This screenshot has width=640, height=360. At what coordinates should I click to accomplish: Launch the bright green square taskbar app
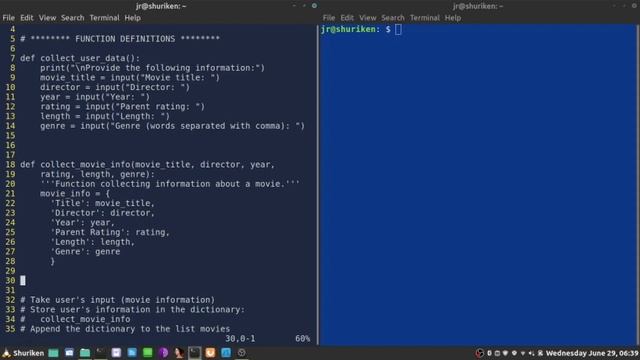148,353
